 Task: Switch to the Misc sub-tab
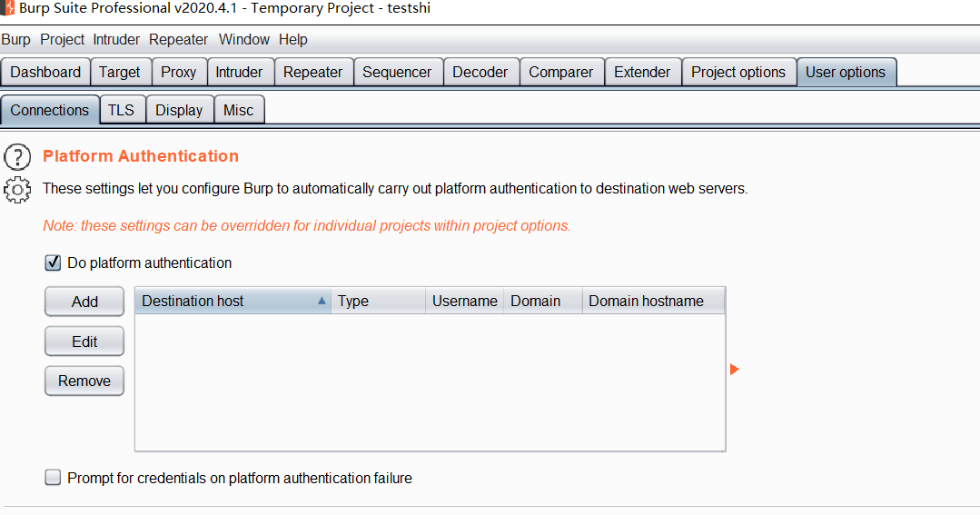(239, 110)
